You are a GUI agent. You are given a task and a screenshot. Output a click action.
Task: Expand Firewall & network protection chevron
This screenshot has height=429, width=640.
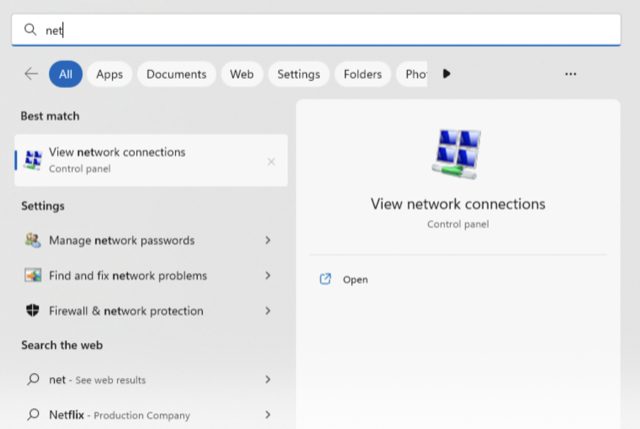(268, 311)
